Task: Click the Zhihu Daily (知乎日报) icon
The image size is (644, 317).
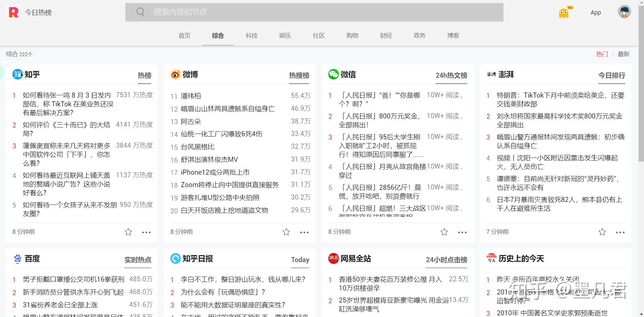Action: point(175,258)
